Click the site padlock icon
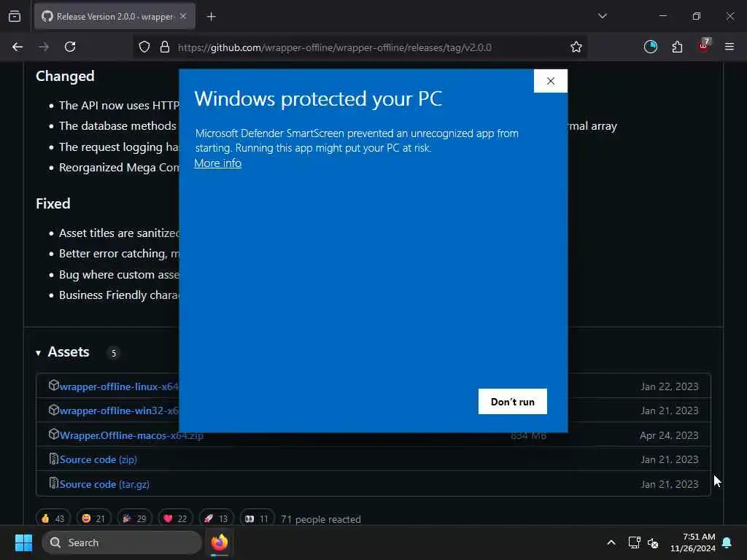The image size is (747, 560). click(x=165, y=47)
